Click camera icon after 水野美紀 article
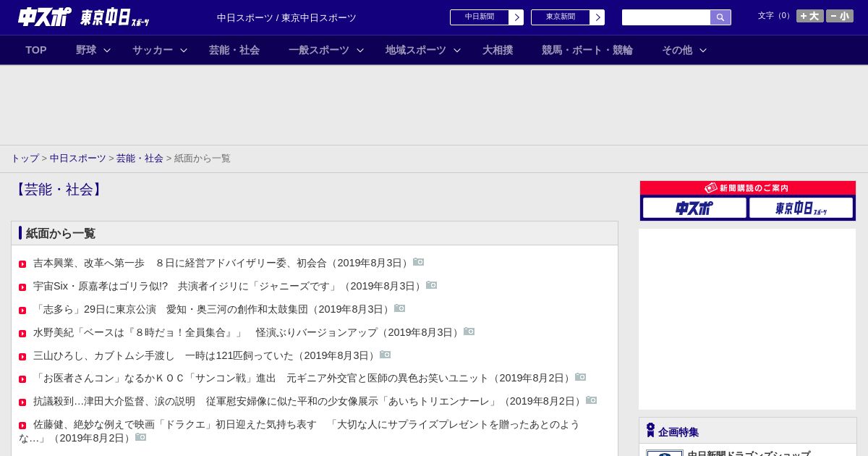Image resolution: width=868 pixels, height=456 pixels. point(469,332)
